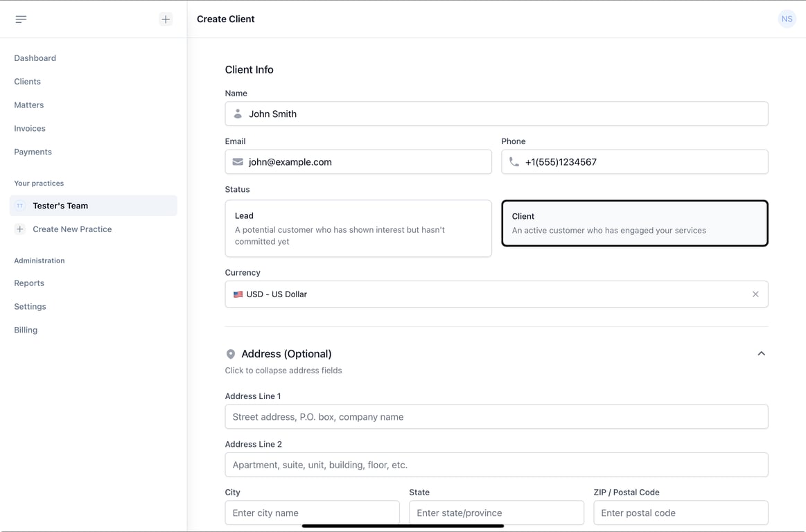Open the Settings page link
Image resolution: width=806 pixels, height=532 pixels.
coord(30,306)
